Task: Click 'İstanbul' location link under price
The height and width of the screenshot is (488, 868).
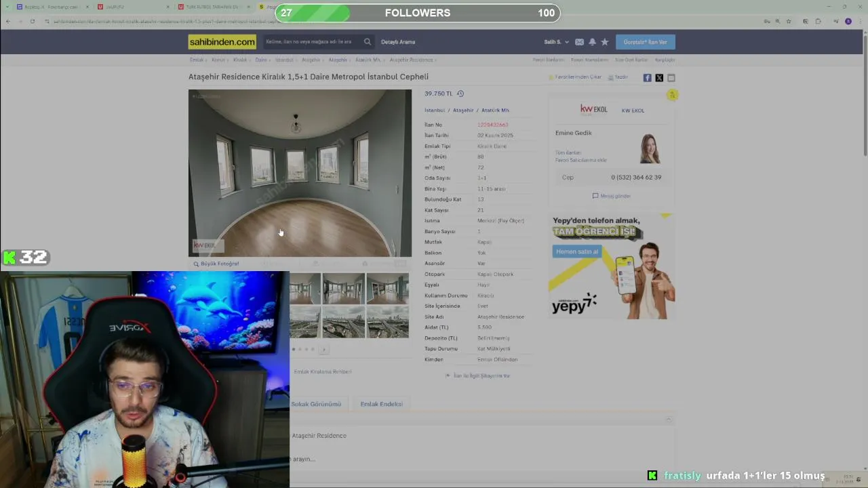Action: [435, 110]
